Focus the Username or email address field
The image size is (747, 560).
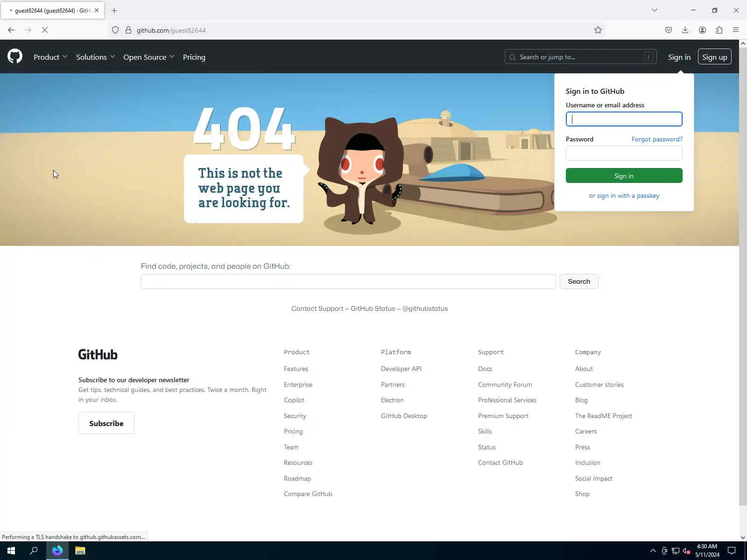[624, 119]
